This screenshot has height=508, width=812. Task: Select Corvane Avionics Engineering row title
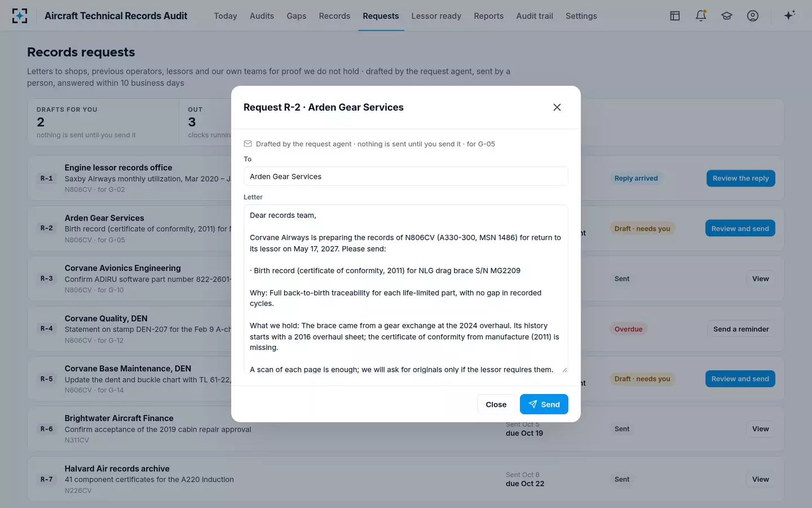coord(122,268)
